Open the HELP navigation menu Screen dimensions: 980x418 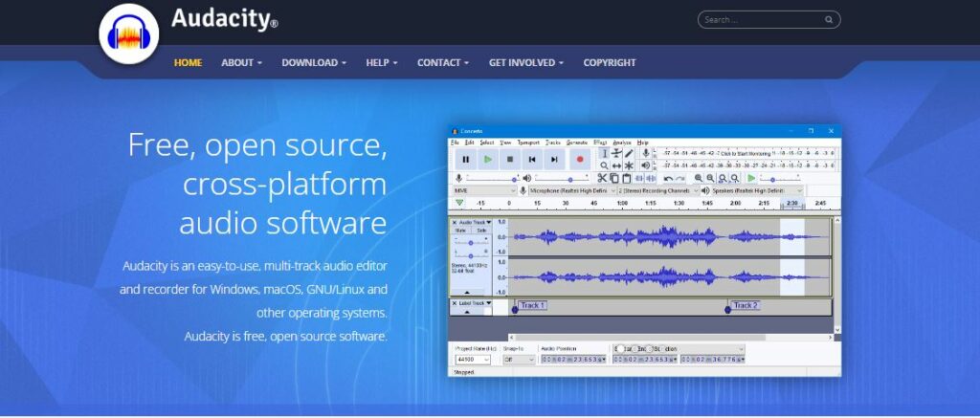pyautogui.click(x=381, y=62)
